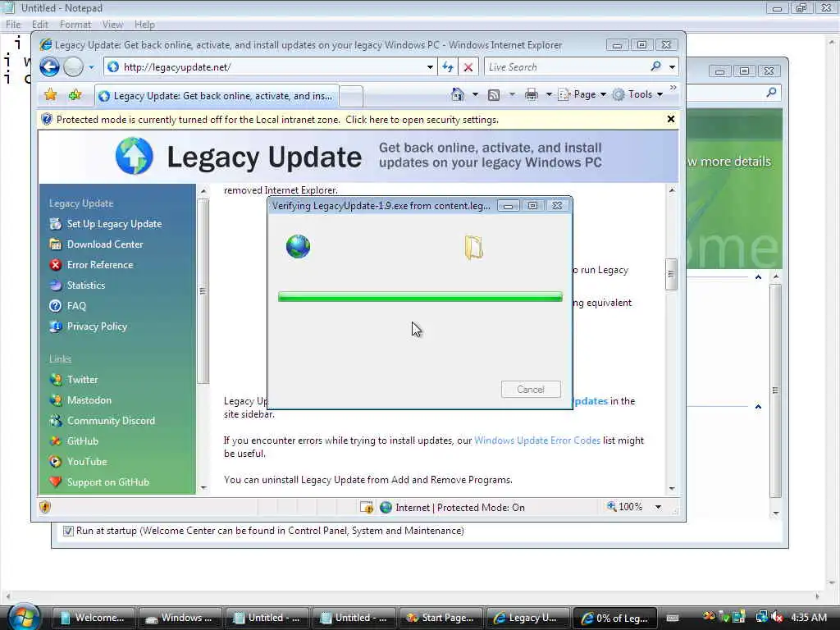The image size is (840, 630).
Task: Click the Legacy Update globe logo
Action: click(134, 156)
